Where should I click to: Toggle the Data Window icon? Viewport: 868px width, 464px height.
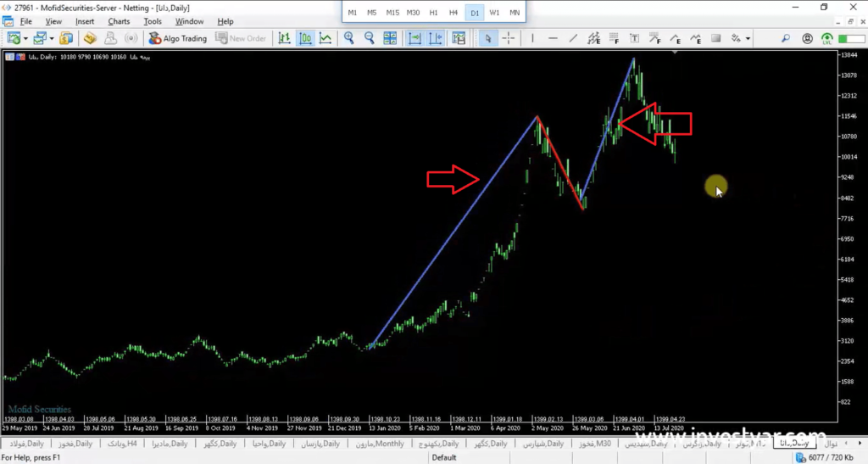pos(90,38)
